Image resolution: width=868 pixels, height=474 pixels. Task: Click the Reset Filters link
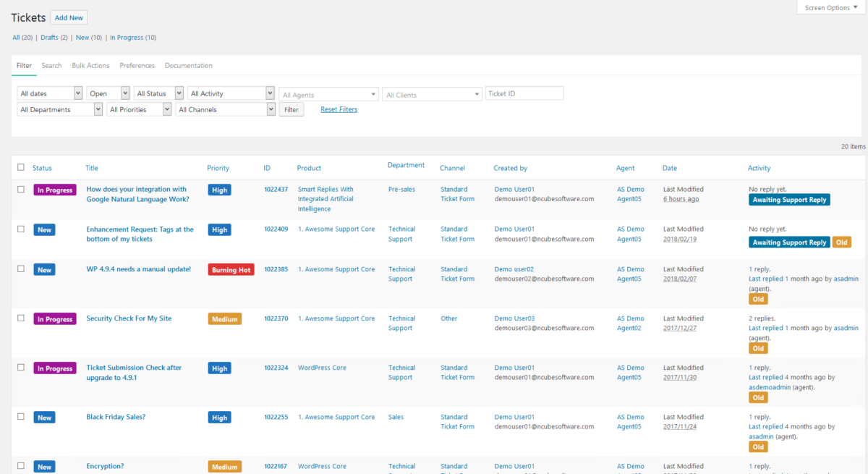pos(338,109)
